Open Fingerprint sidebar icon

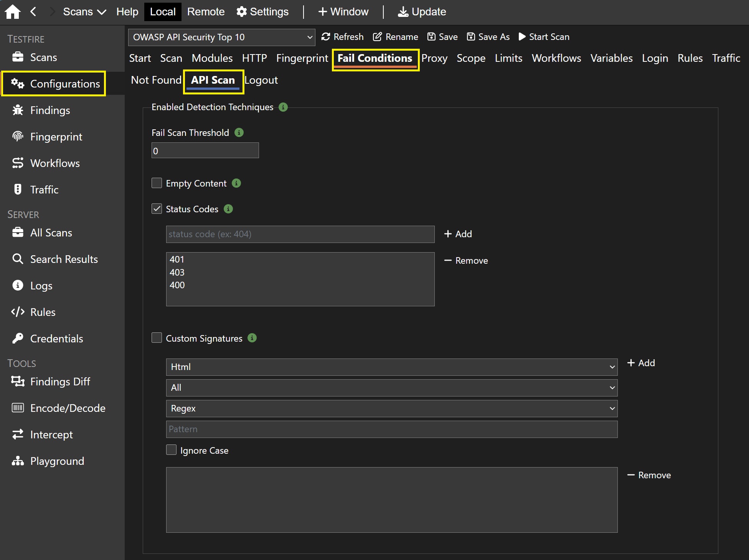[x=18, y=137]
